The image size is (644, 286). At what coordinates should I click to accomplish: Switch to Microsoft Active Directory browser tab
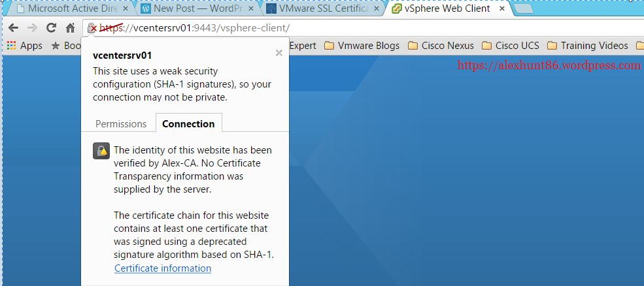[73, 8]
